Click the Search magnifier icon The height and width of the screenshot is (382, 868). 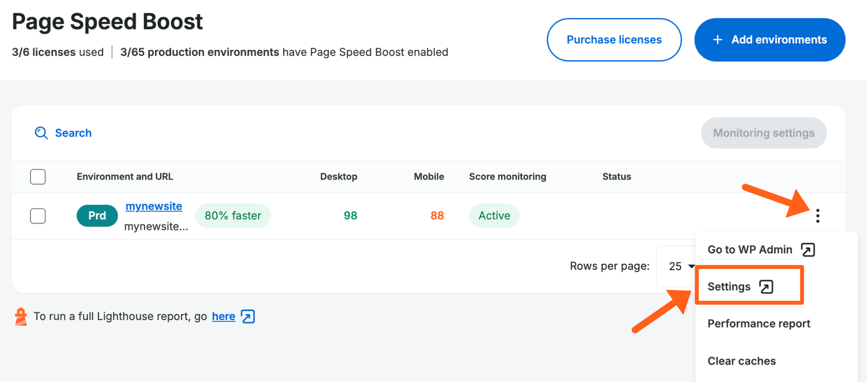pyautogui.click(x=41, y=133)
